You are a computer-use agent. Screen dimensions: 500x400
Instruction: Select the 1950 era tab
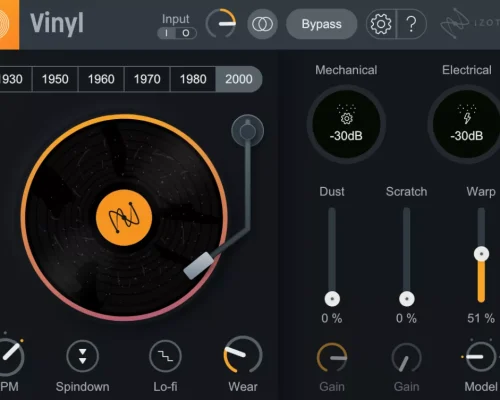55,79
